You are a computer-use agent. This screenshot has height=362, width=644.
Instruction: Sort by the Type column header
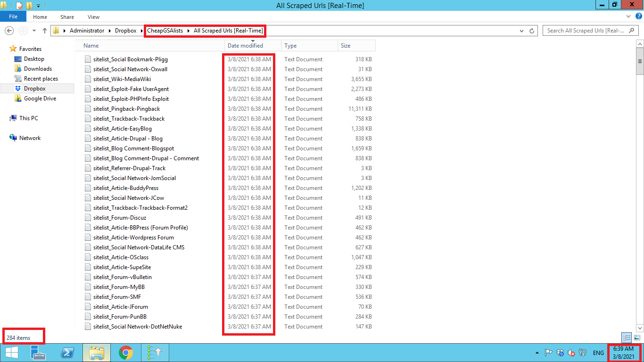coord(309,46)
